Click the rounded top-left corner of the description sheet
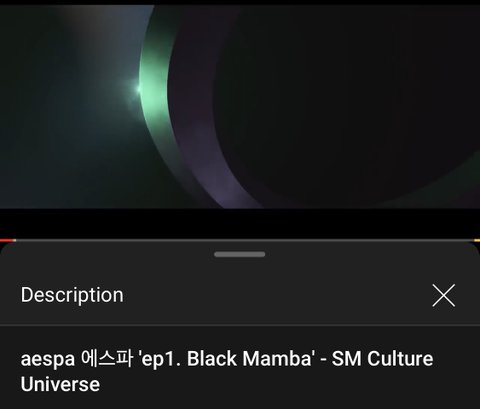Screen dimensions: 480x409 coord(6,247)
